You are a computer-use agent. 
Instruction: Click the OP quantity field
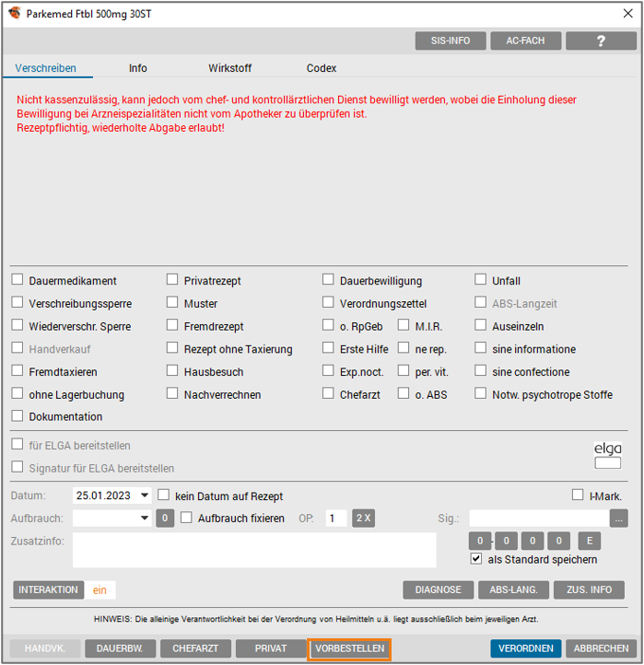pos(336,519)
